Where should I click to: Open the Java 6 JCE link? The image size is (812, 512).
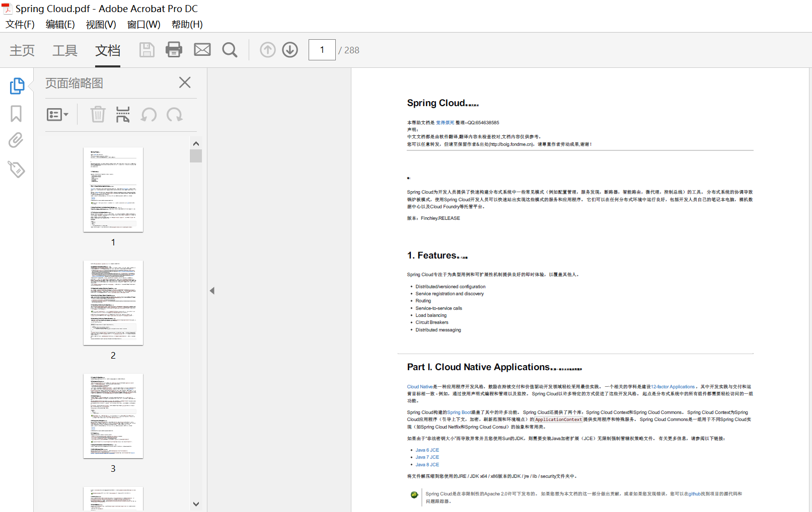click(427, 450)
